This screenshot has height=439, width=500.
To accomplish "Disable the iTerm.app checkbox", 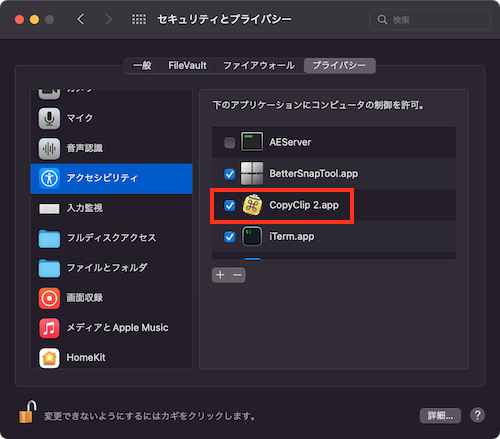I will pos(229,237).
